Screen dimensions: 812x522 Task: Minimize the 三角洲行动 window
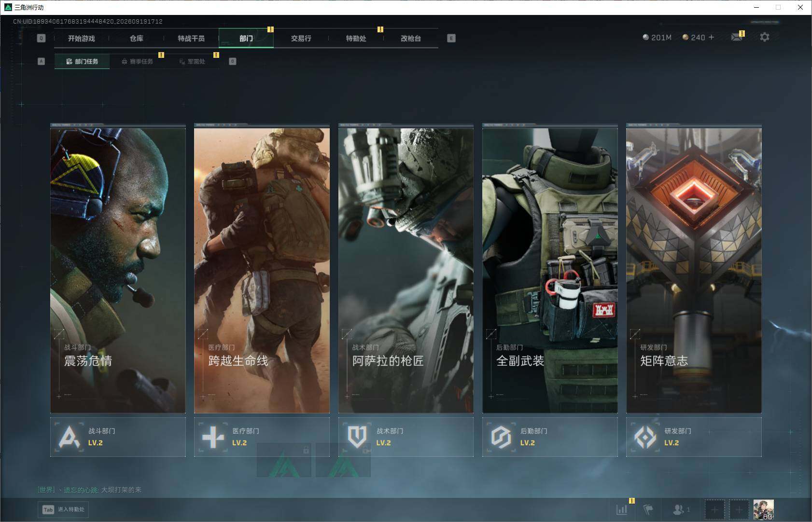(x=756, y=7)
